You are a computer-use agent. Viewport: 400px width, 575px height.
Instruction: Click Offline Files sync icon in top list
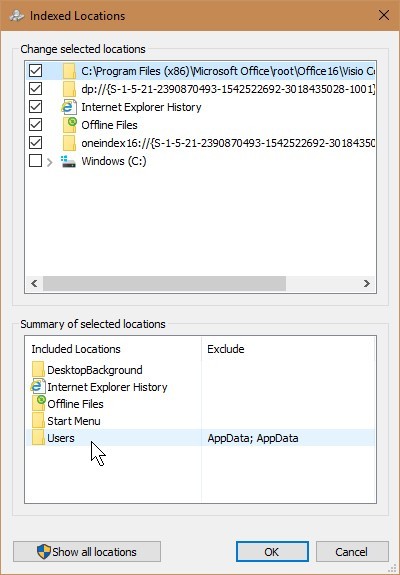click(x=70, y=125)
